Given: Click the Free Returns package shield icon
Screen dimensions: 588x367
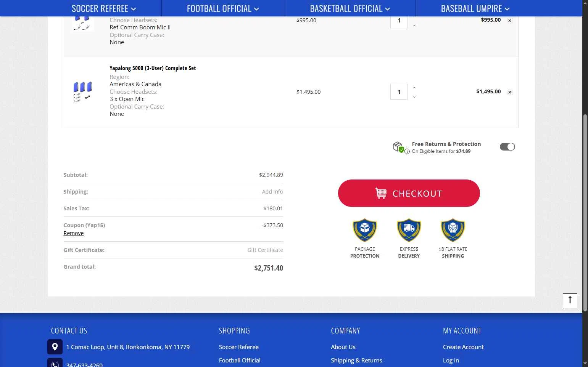Looking at the screenshot, I should (398, 147).
